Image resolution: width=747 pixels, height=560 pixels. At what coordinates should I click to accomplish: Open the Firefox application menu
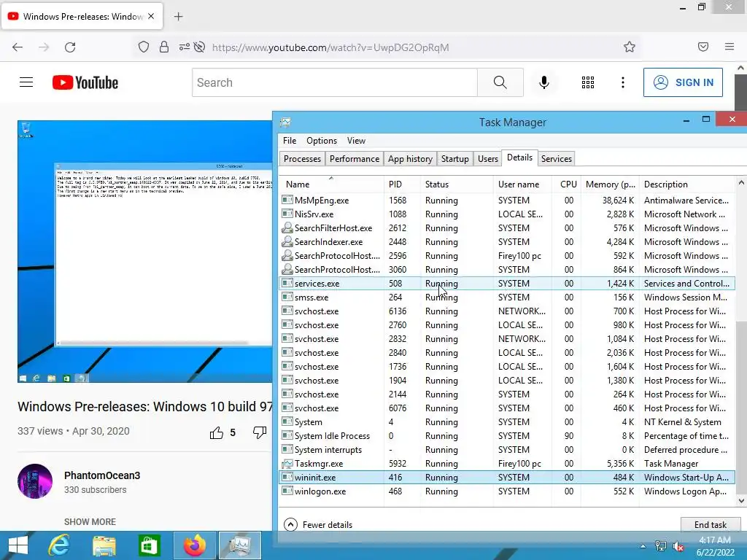point(729,47)
